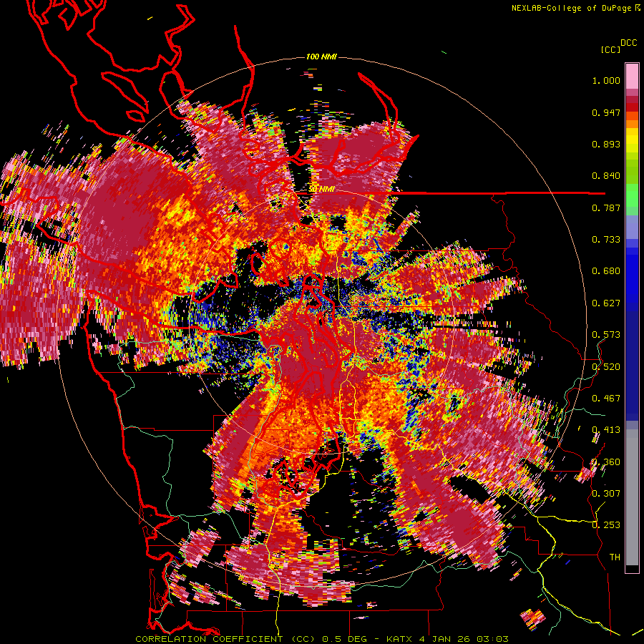
Task: Pick the bright green band of the color scale
Action: (x=632, y=195)
